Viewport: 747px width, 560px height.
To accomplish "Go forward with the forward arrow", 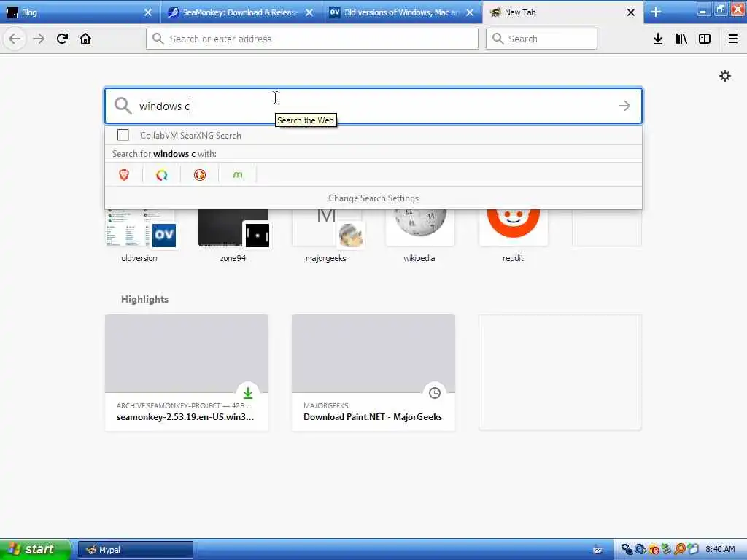I will 39,39.
